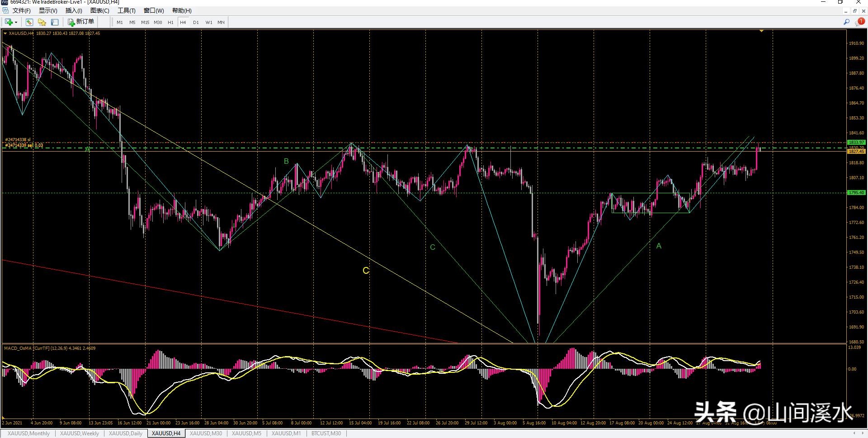Switch to XAUUSD,Daily chart tab
This screenshot has height=438, width=868.
click(x=126, y=433)
